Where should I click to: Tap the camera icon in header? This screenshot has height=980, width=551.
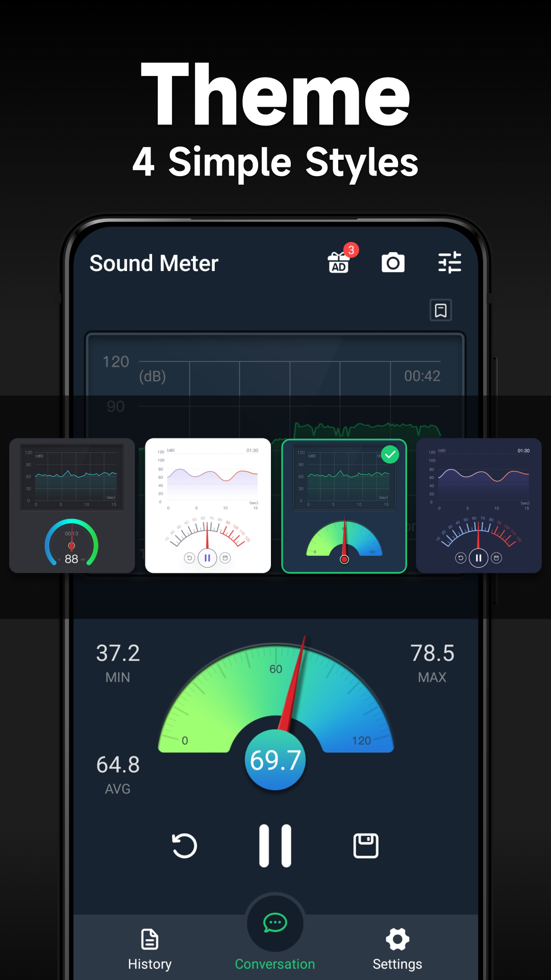(393, 263)
